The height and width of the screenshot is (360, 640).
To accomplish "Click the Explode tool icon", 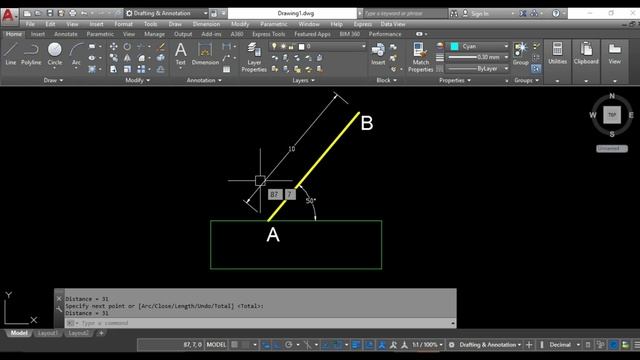I will 161,58.
